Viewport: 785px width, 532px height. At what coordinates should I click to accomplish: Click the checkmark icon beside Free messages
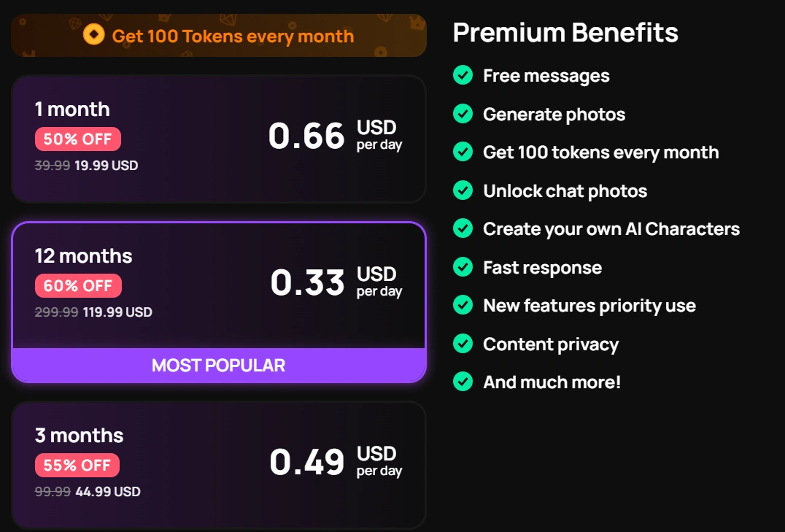click(x=463, y=75)
